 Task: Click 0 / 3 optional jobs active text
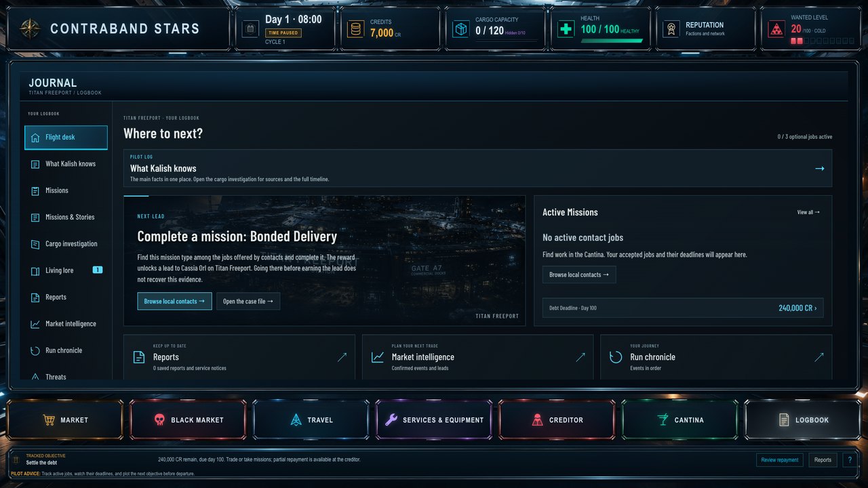[805, 137]
